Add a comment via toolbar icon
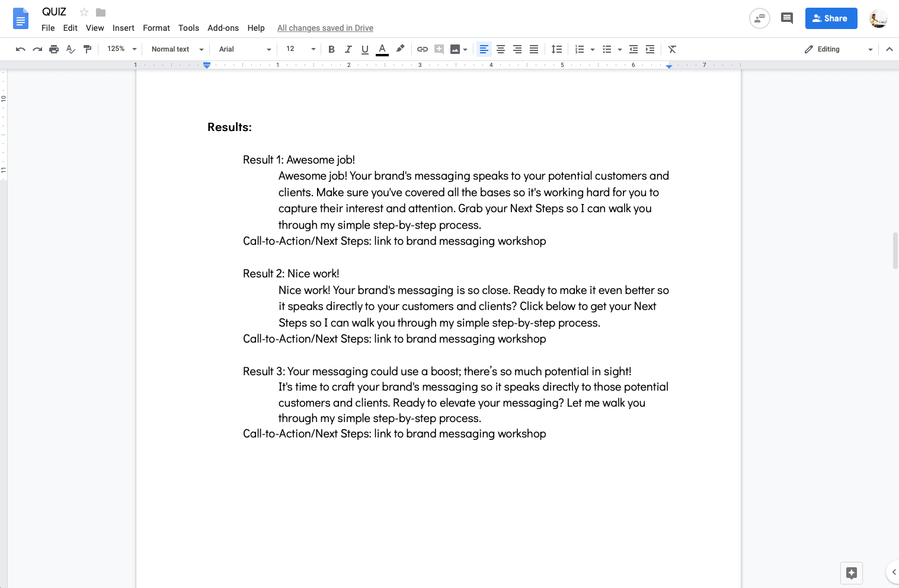The width and height of the screenshot is (899, 588). point(439,49)
